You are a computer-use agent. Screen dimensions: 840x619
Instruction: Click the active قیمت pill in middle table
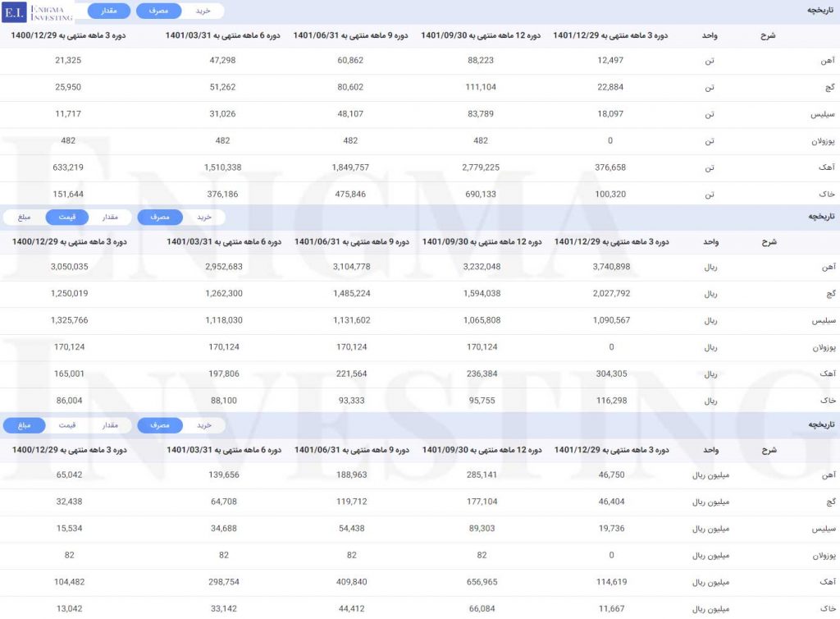click(x=67, y=218)
